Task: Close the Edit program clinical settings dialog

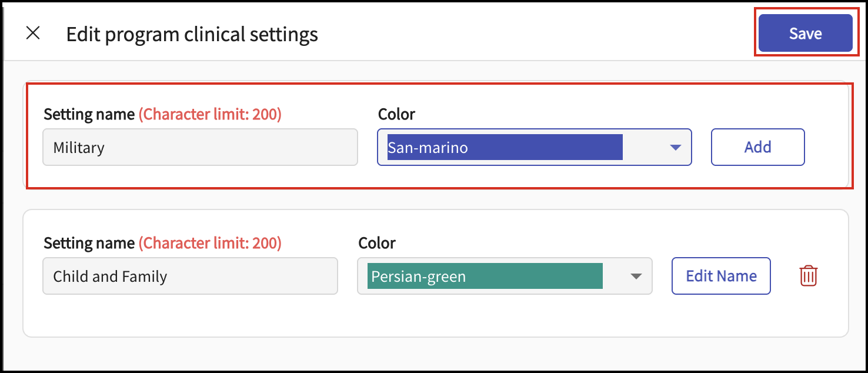Action: coord(33,34)
